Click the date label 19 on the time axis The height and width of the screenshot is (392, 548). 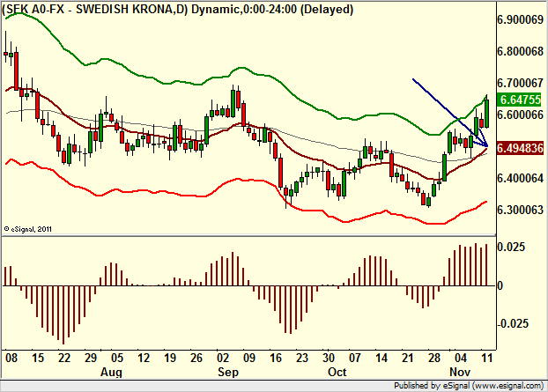[x=170, y=359]
